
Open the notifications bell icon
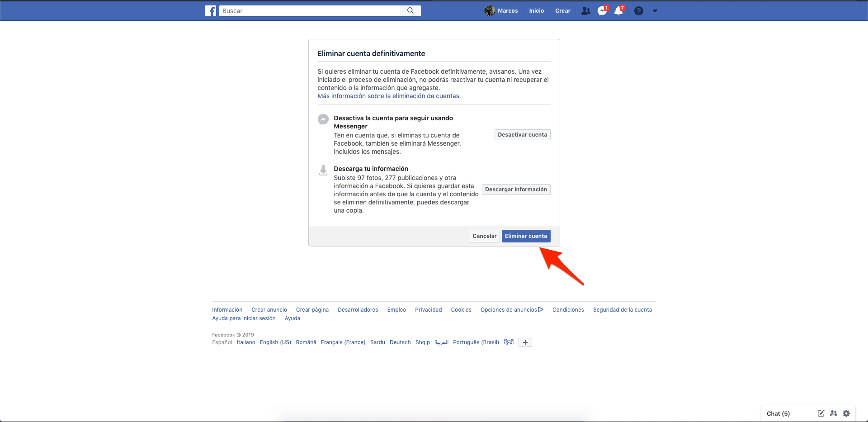click(618, 11)
